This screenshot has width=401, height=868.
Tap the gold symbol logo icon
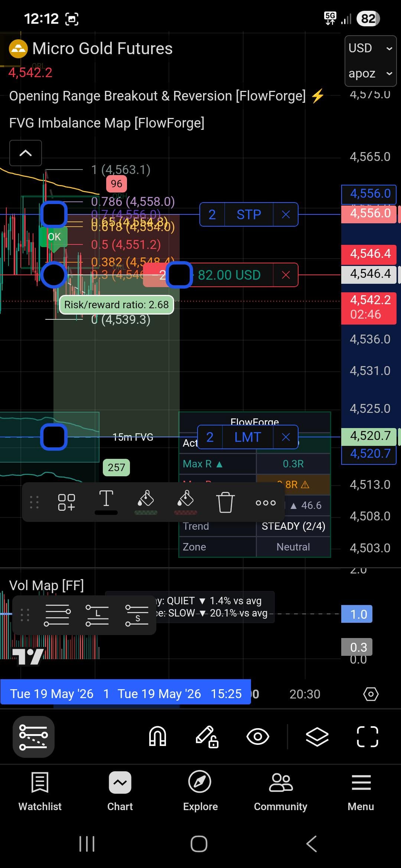(x=18, y=49)
